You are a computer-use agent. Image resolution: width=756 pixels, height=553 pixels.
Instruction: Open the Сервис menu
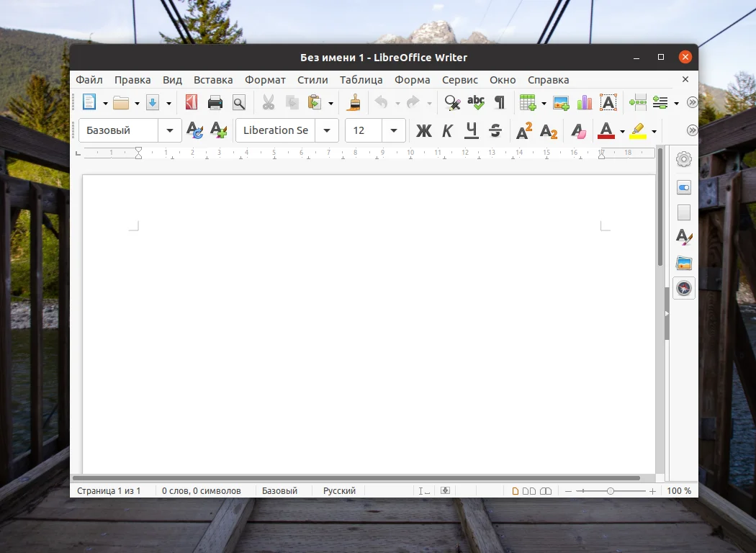pos(459,79)
